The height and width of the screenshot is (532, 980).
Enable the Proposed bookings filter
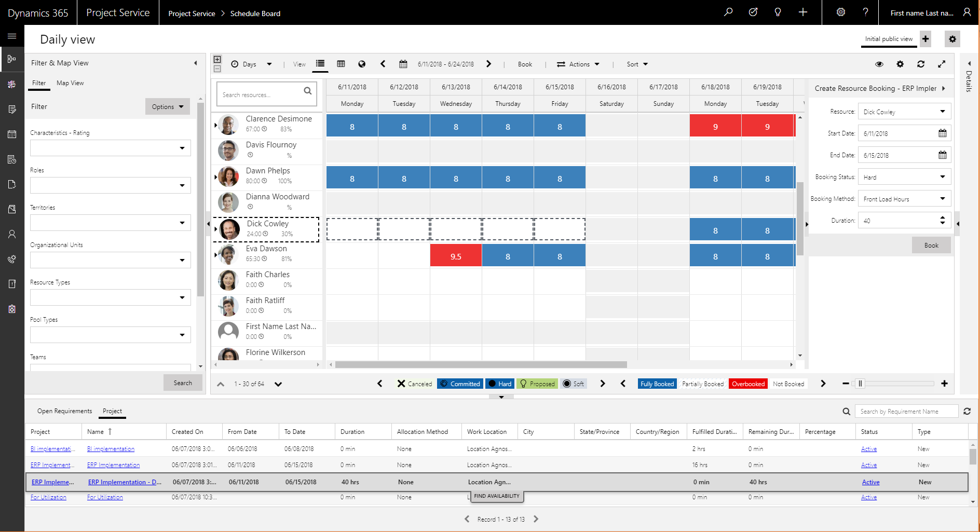[x=537, y=384]
